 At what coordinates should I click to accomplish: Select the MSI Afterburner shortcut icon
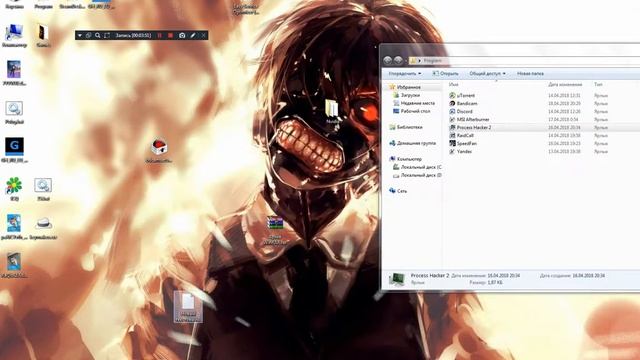coord(452,119)
